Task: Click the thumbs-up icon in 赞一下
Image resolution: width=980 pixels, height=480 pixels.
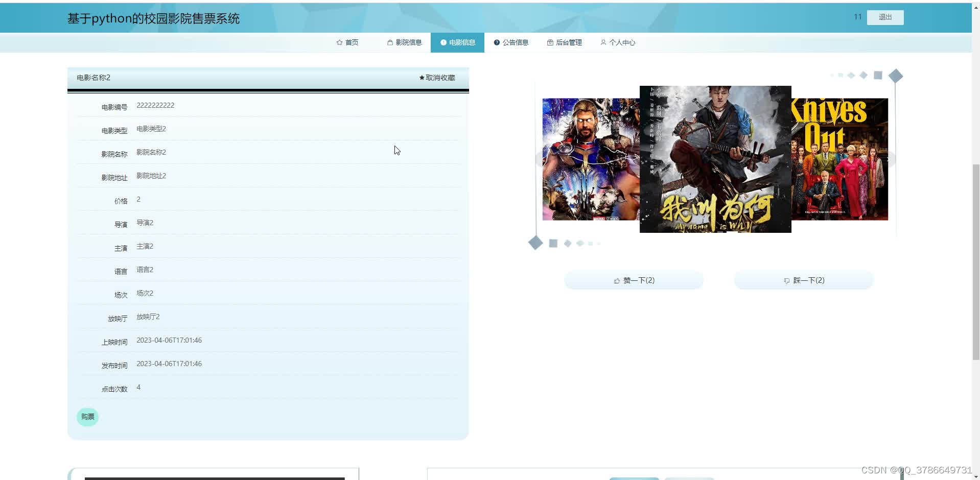Action: [617, 281]
